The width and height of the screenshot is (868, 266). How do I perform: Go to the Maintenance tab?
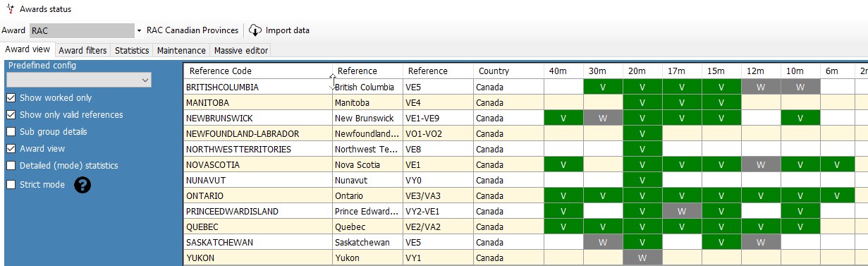[181, 50]
